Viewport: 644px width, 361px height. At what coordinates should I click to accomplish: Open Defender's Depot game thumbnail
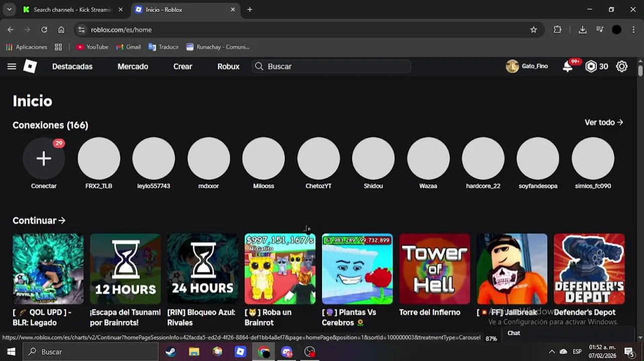589,269
